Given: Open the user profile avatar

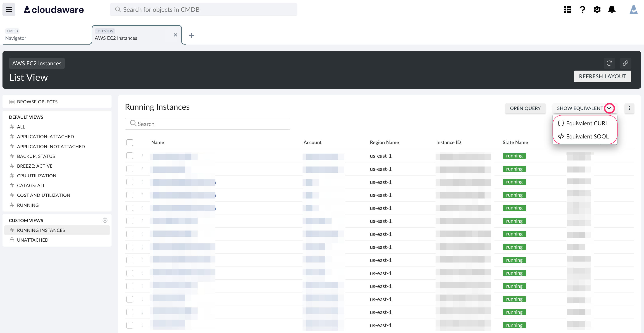Looking at the screenshot, I should click(634, 10).
